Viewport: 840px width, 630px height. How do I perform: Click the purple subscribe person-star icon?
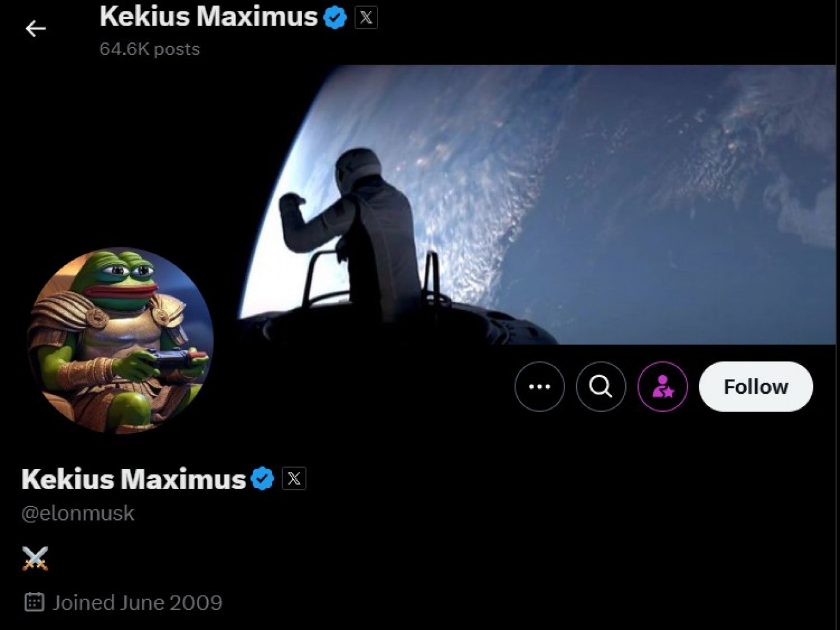pyautogui.click(x=663, y=386)
